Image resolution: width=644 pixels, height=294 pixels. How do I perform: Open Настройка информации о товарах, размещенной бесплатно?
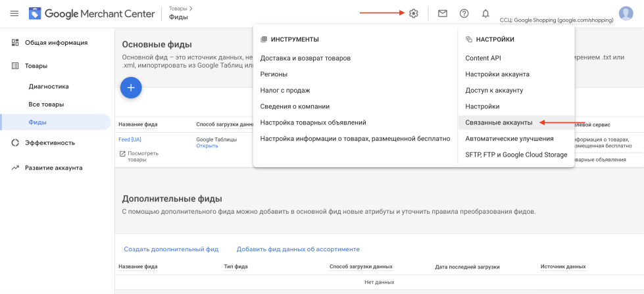355,139
